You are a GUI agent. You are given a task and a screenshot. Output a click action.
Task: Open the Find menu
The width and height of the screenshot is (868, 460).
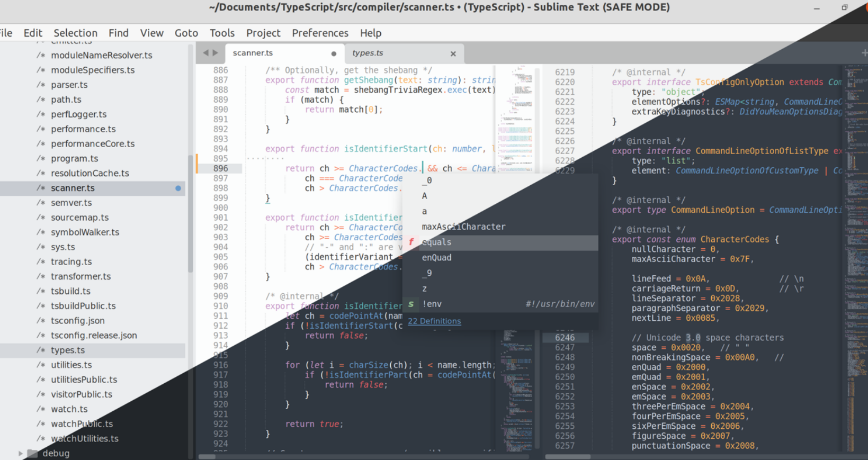(119, 33)
